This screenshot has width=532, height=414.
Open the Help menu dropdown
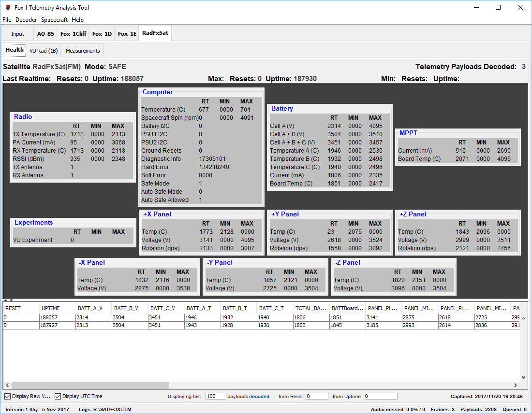coord(77,20)
